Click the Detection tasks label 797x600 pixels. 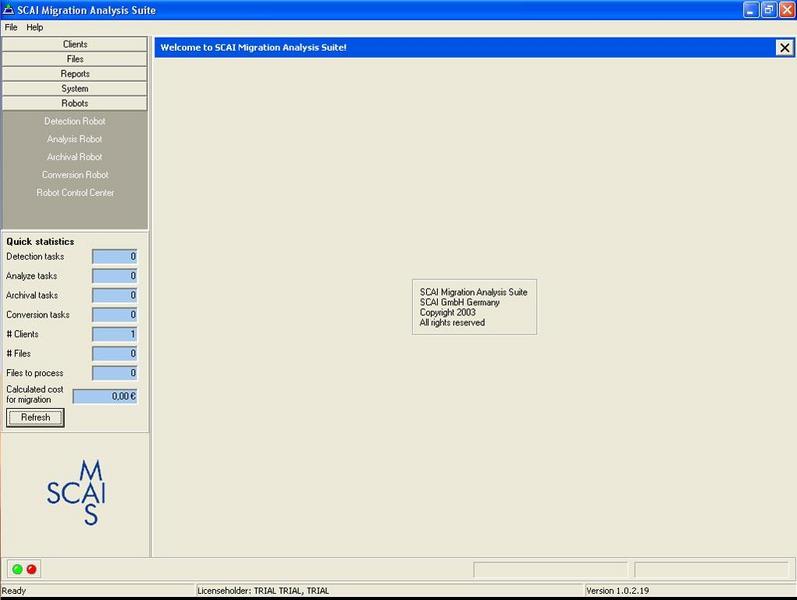point(35,257)
